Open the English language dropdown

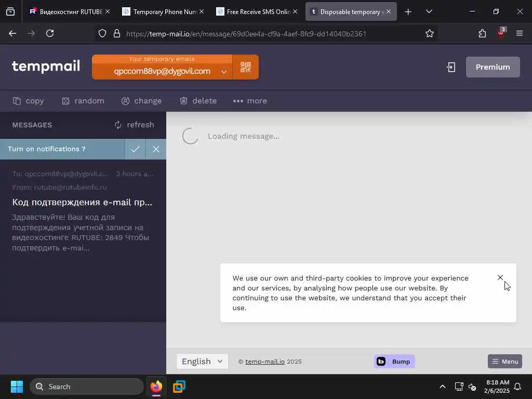click(x=202, y=362)
